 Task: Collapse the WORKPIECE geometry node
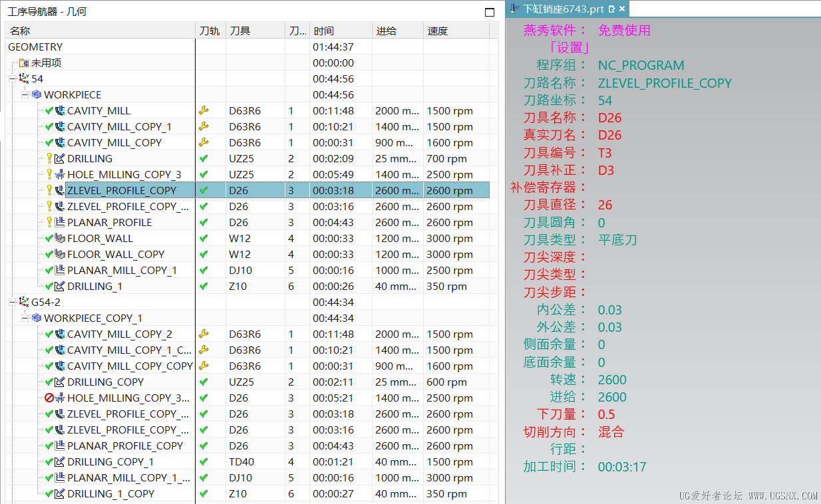click(25, 95)
